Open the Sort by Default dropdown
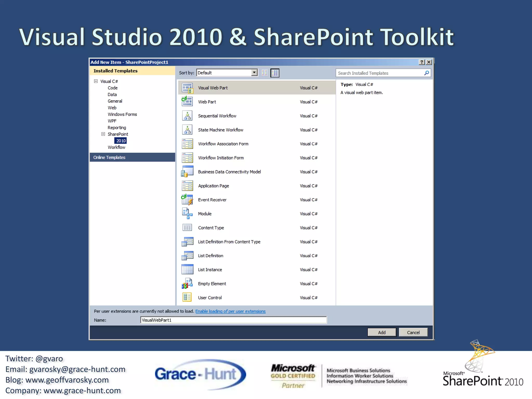 click(255, 73)
